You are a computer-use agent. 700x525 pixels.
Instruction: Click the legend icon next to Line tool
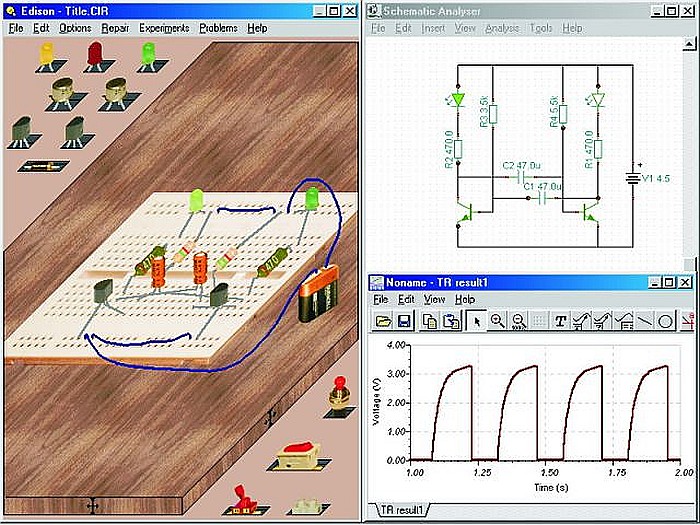pos(624,321)
